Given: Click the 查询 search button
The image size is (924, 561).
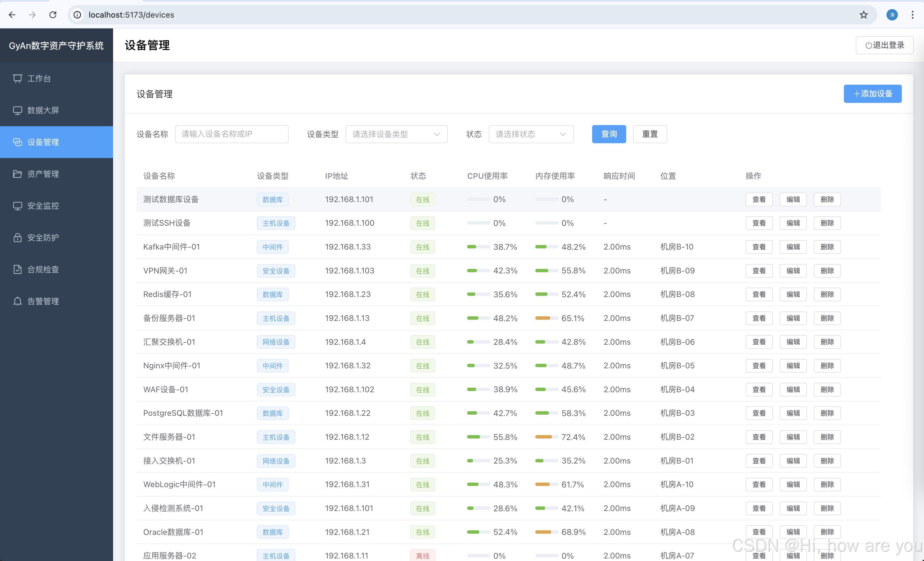Looking at the screenshot, I should [609, 134].
